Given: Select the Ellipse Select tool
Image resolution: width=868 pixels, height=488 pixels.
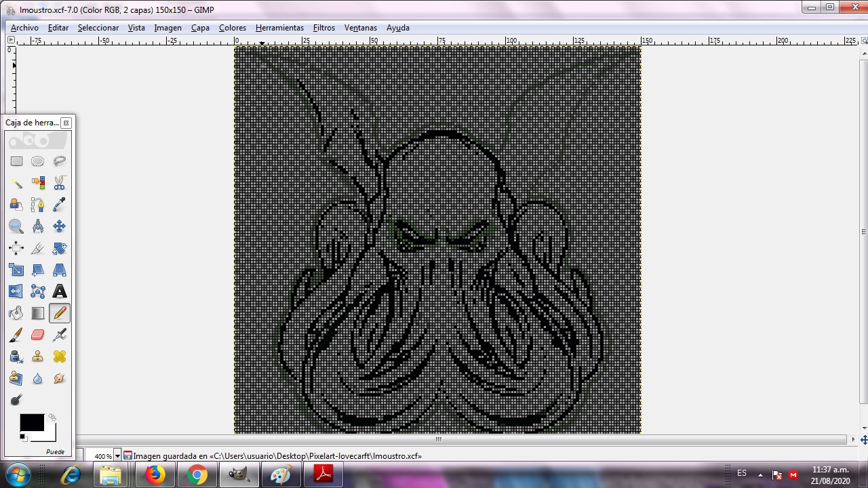Looking at the screenshot, I should tap(38, 161).
